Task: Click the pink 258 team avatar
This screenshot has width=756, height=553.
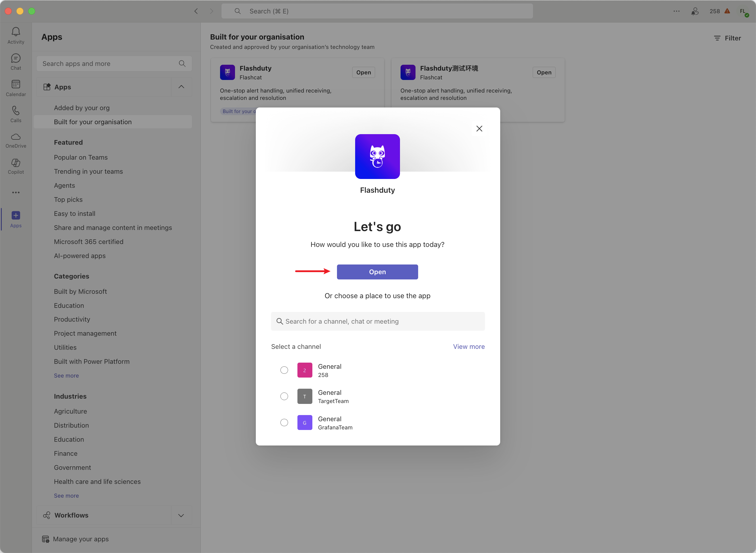Action: coord(305,370)
